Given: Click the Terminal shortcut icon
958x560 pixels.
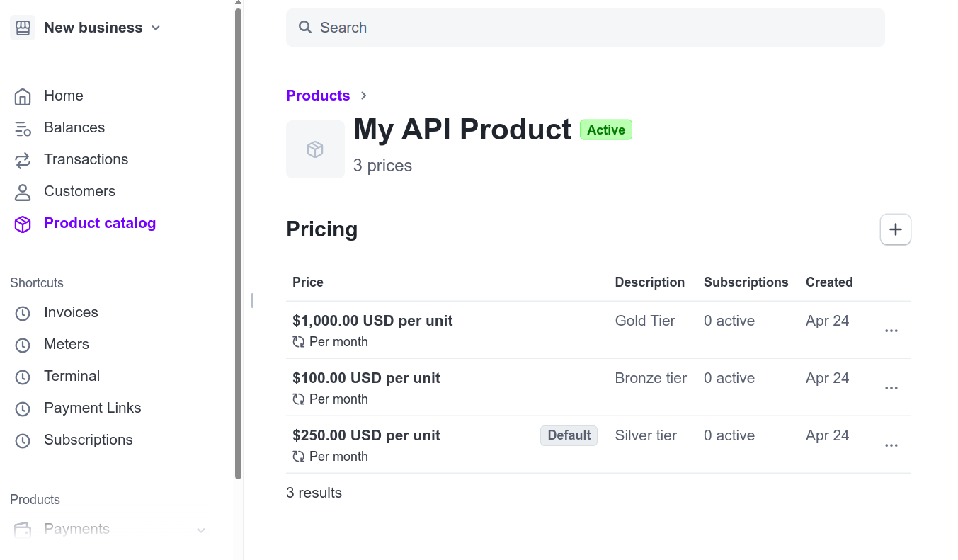Looking at the screenshot, I should point(23,376).
